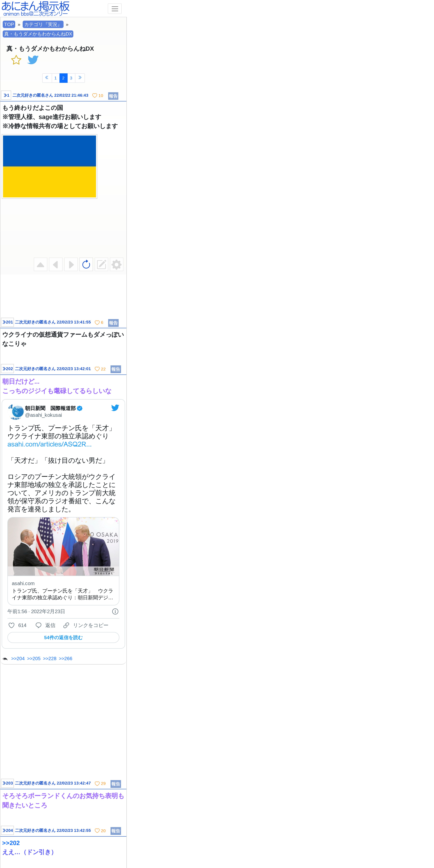The image size is (434, 868).
Task: Click the >>203 post number anchor
Action: (x=7, y=783)
